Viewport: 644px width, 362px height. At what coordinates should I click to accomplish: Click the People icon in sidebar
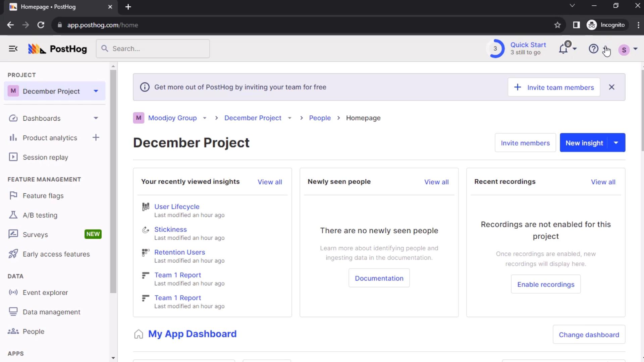13,331
